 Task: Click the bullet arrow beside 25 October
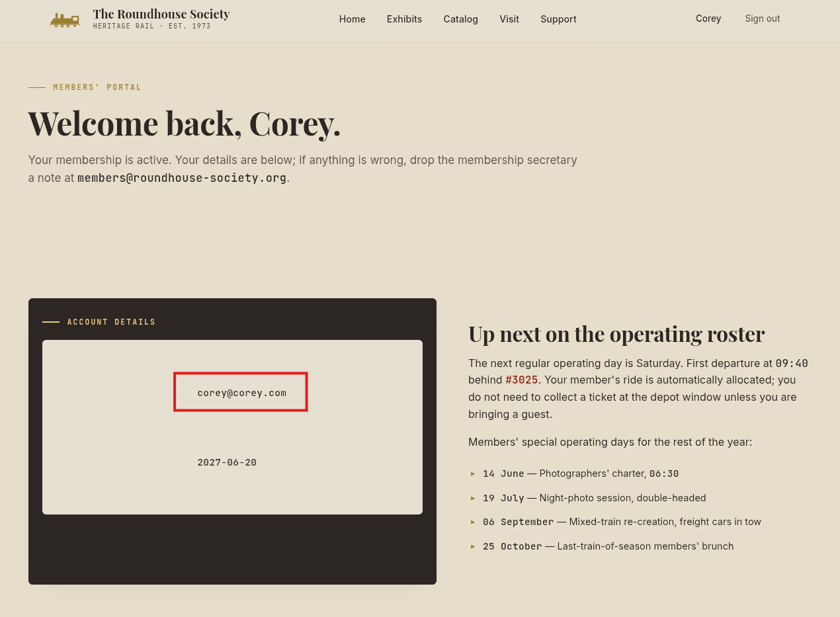[x=473, y=546]
